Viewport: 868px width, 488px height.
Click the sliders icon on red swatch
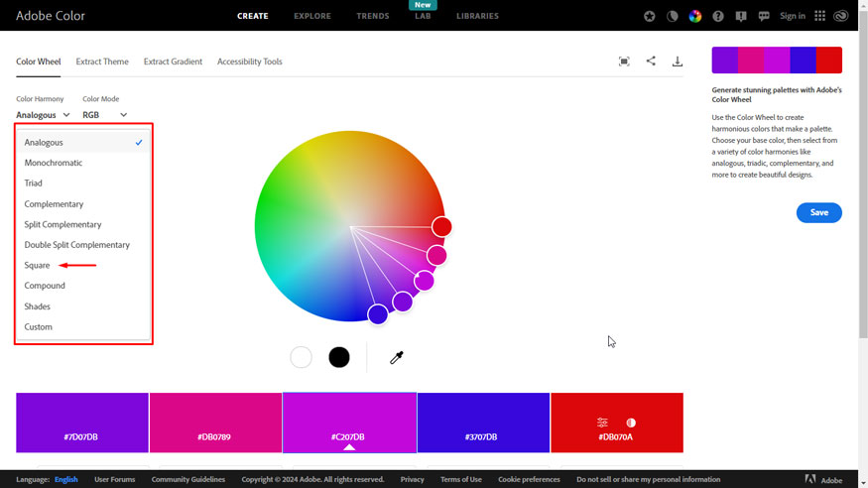pos(602,423)
